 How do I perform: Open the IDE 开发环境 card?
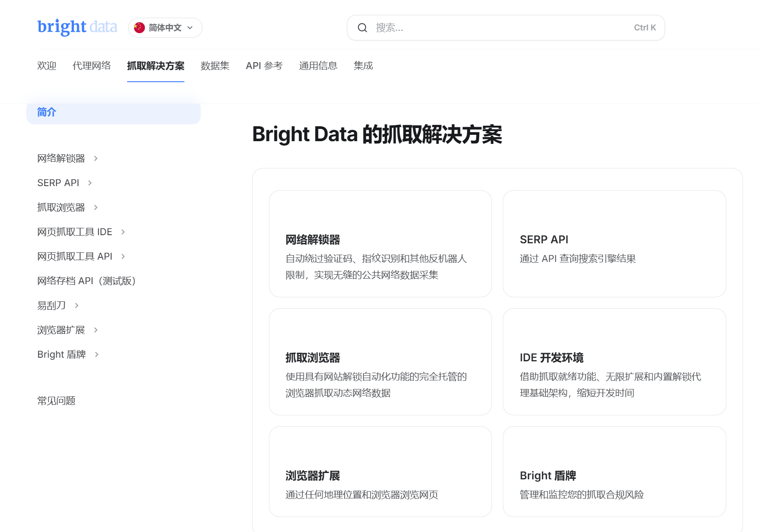(615, 362)
